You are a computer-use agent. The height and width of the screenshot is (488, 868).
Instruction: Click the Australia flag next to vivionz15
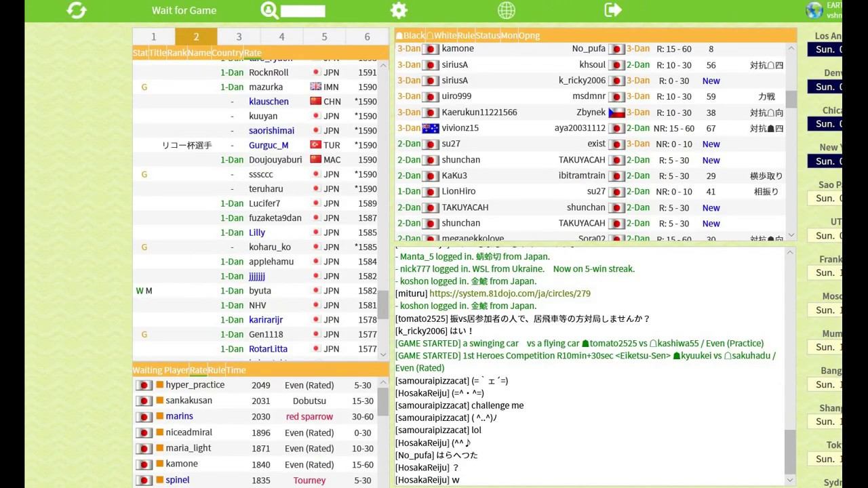click(x=431, y=128)
